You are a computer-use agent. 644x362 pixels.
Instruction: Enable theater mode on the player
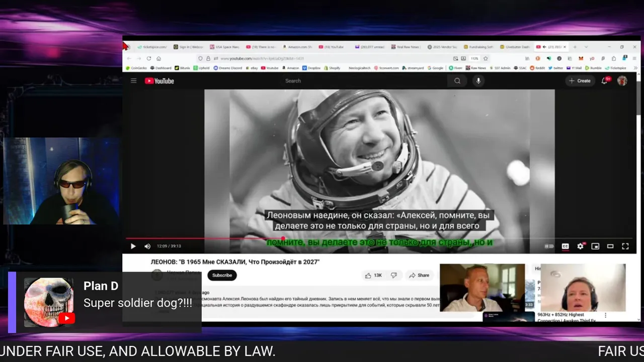tap(610, 246)
